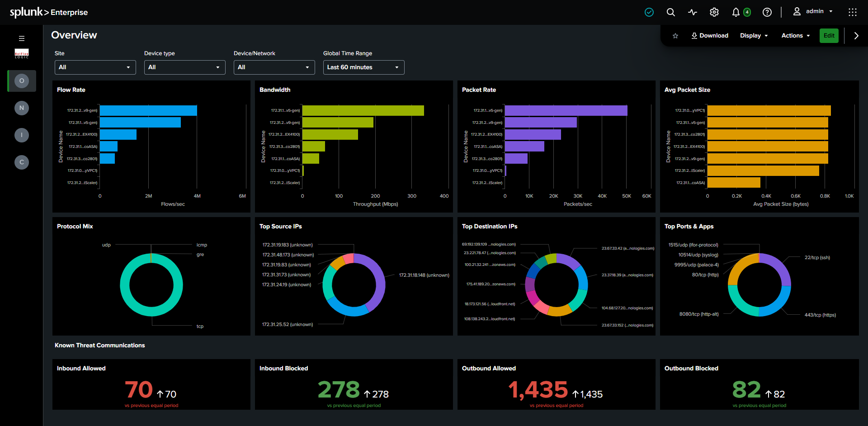Select the I sidebar navigation icon

coord(22,135)
